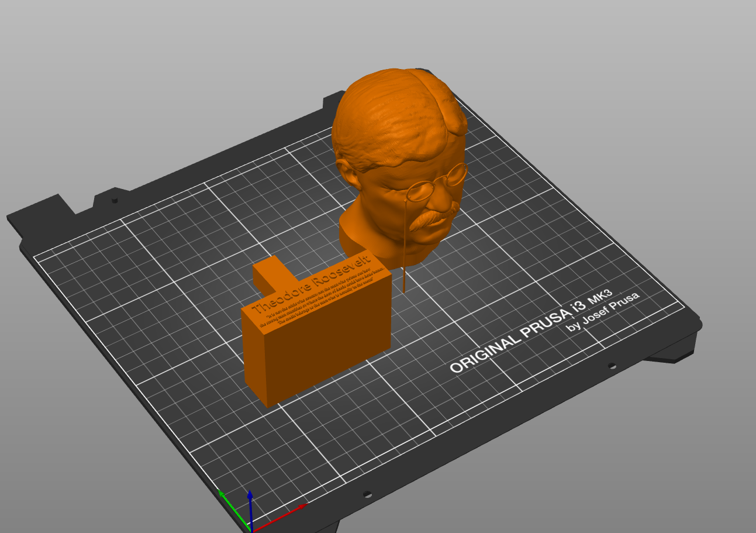Select the Theodore Roosevelt nameplate block
The width and height of the screenshot is (756, 533).
(316, 329)
